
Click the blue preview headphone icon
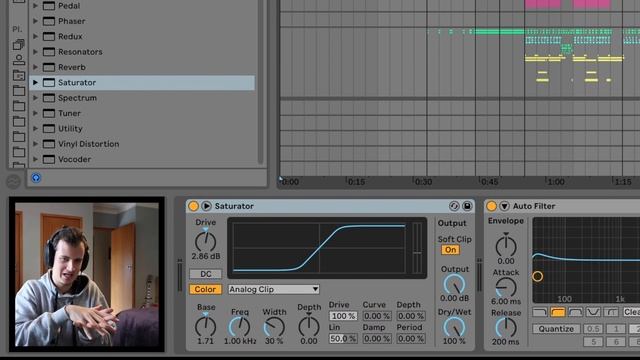click(x=36, y=178)
